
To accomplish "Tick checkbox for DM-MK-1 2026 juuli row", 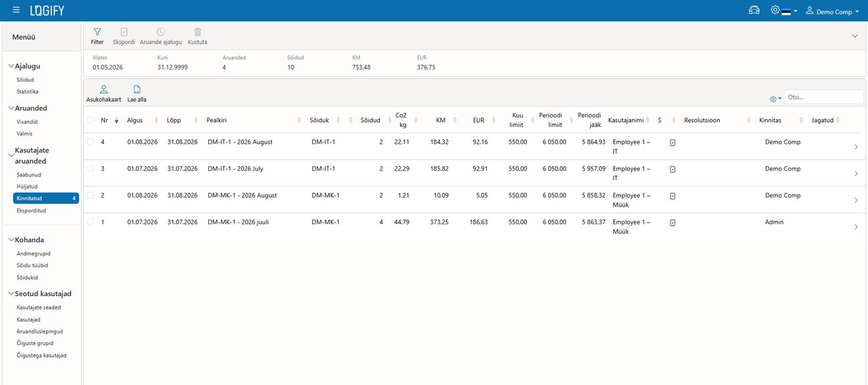I will (x=90, y=222).
